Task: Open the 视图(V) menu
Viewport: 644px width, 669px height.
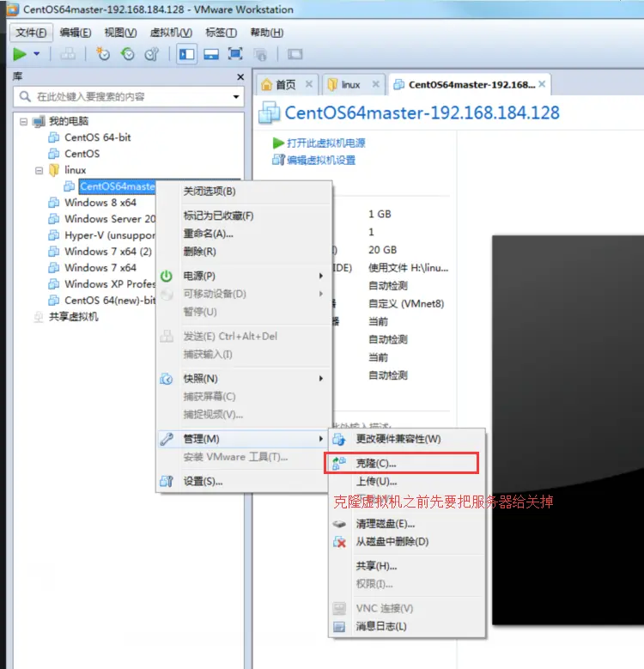Action: pyautogui.click(x=121, y=33)
